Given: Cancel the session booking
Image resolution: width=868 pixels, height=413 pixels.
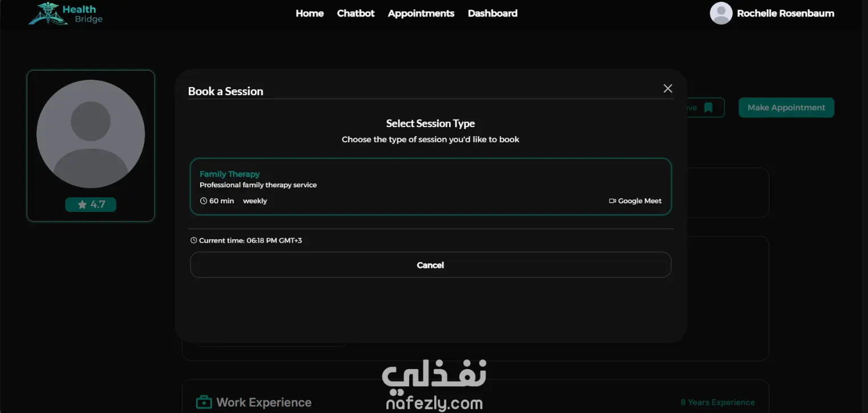Looking at the screenshot, I should 431,265.
